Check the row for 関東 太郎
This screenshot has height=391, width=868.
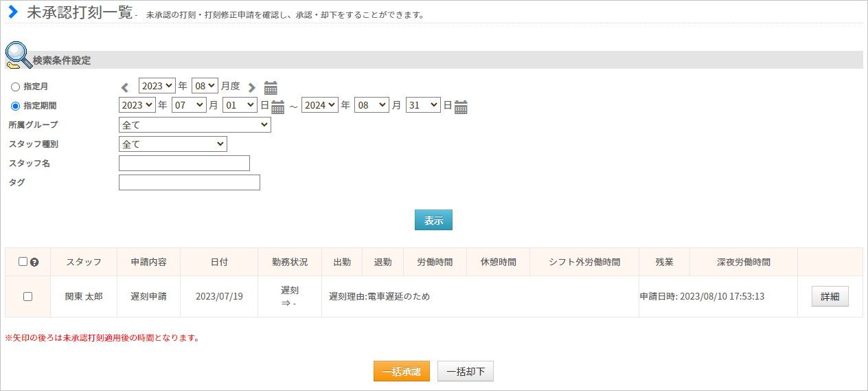[x=27, y=296]
